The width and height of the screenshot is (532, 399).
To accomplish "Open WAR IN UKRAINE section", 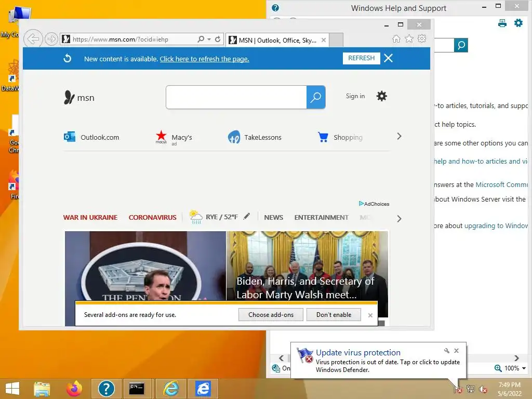I will [90, 217].
